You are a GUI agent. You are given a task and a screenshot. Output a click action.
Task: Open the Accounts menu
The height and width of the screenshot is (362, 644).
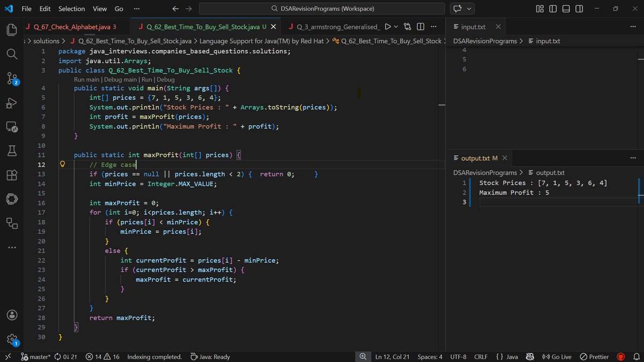[12, 315]
